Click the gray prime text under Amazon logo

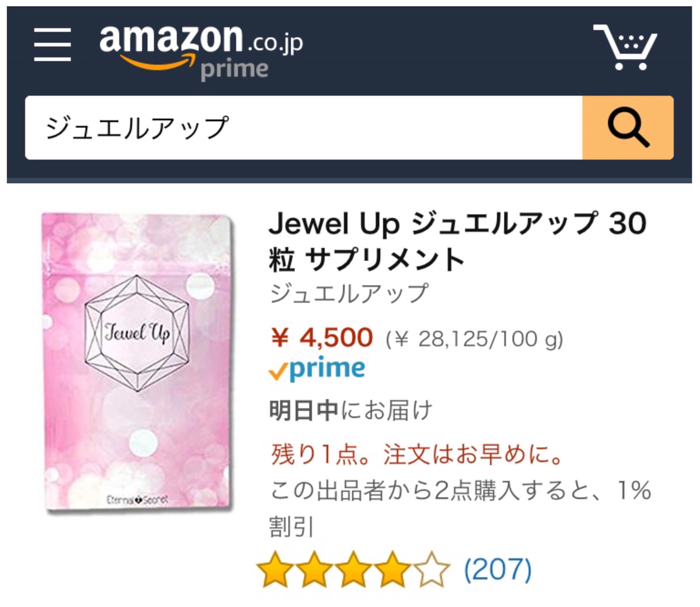234,70
